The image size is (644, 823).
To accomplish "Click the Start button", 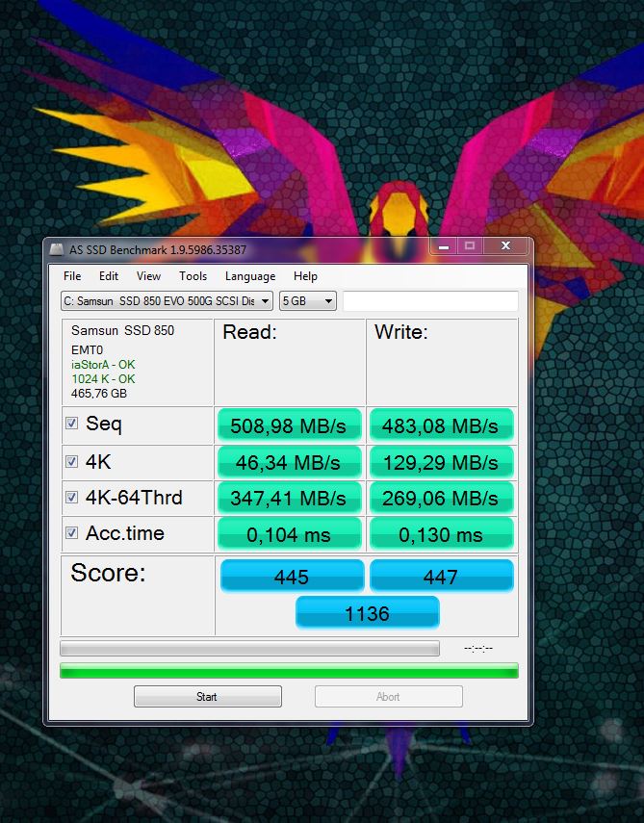I will click(x=208, y=697).
